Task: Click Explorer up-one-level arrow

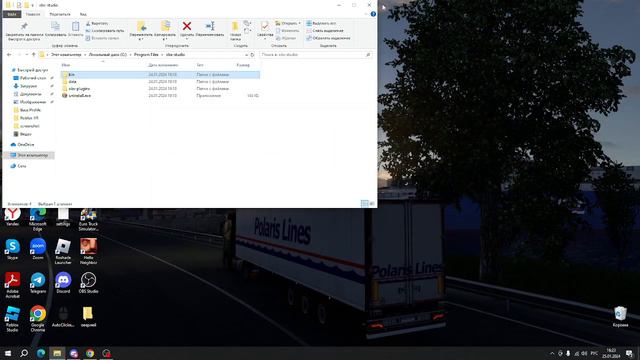Action: click(x=33, y=54)
